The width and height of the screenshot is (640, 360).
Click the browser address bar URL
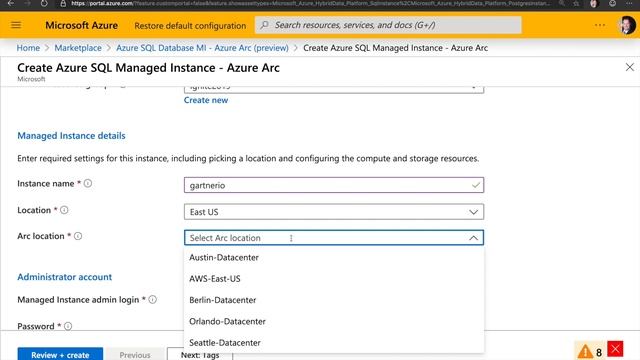310,3
